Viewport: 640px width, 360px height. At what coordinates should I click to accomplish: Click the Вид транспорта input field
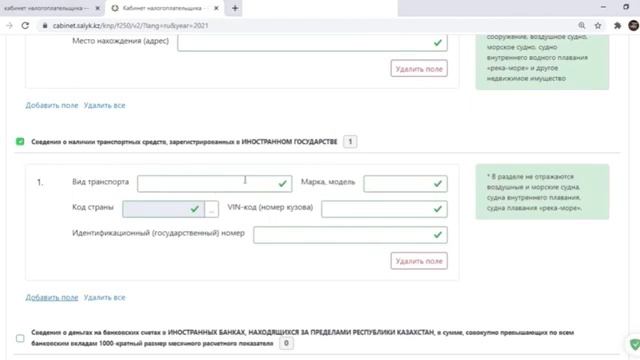pyautogui.click(x=215, y=184)
